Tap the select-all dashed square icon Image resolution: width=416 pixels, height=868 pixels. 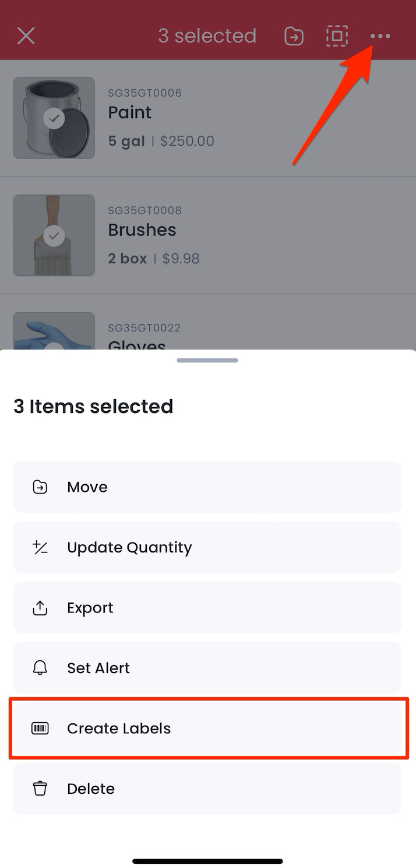[337, 36]
